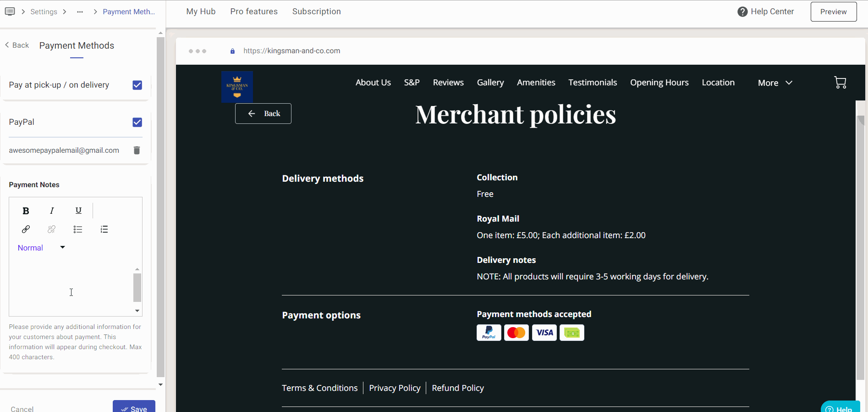Click the Visa payment icon
This screenshot has width=868, height=412.
[544, 333]
